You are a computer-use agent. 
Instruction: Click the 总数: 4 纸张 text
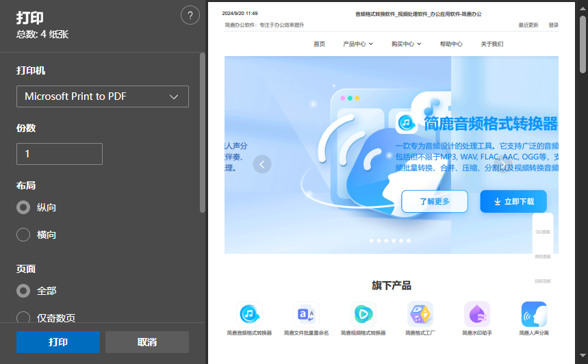pos(42,34)
